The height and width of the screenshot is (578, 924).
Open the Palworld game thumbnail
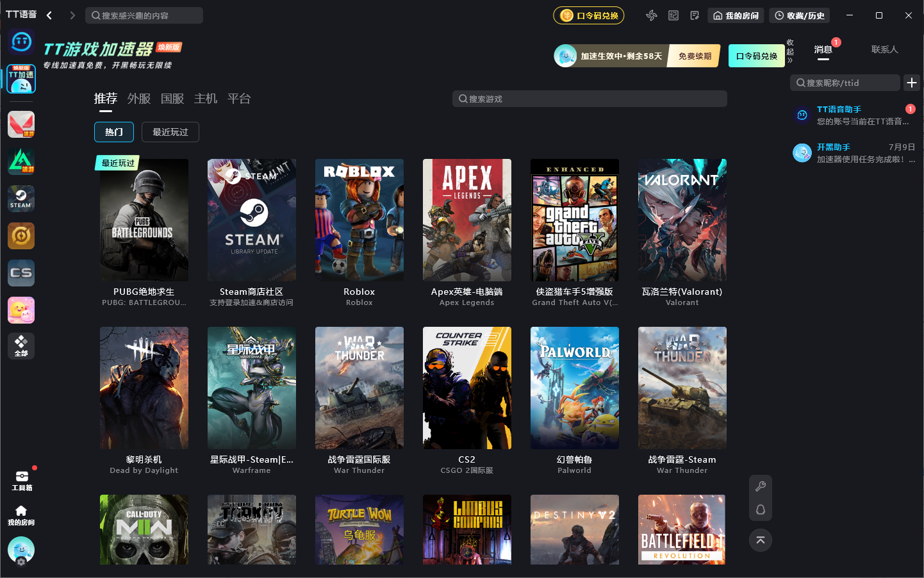click(575, 388)
